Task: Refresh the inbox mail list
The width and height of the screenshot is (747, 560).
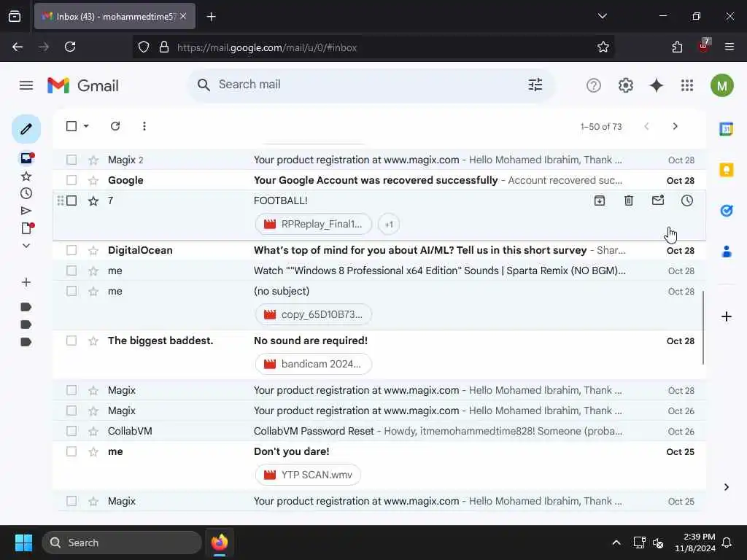Action: 115,126
